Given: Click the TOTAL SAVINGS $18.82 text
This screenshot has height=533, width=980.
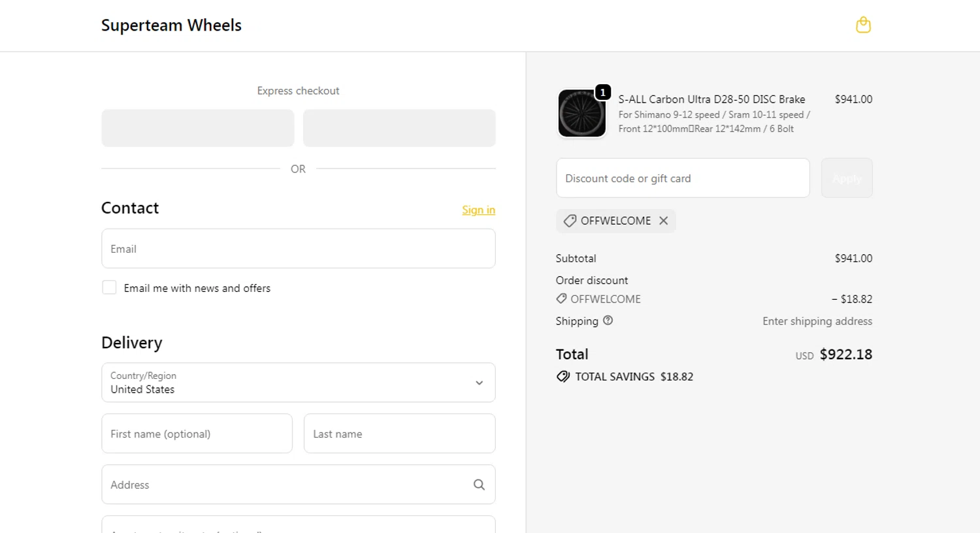Looking at the screenshot, I should coord(634,377).
